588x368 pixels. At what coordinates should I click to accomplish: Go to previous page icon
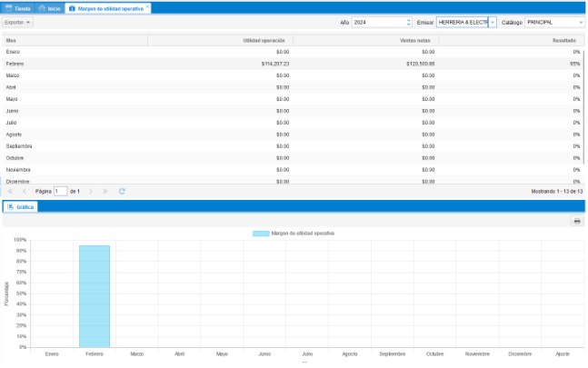25,192
